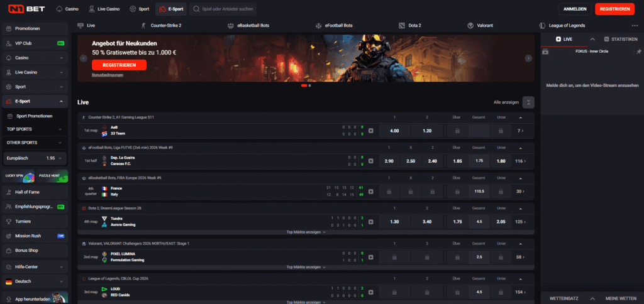Open Mission Rush in the sidebar
This screenshot has width=644, height=304.
click(x=35, y=236)
